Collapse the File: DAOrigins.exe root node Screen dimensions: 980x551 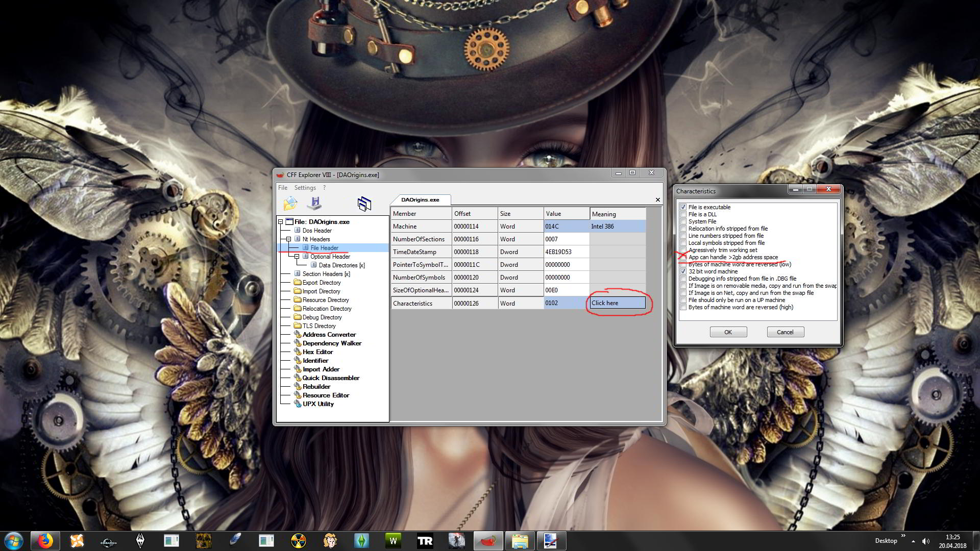280,222
